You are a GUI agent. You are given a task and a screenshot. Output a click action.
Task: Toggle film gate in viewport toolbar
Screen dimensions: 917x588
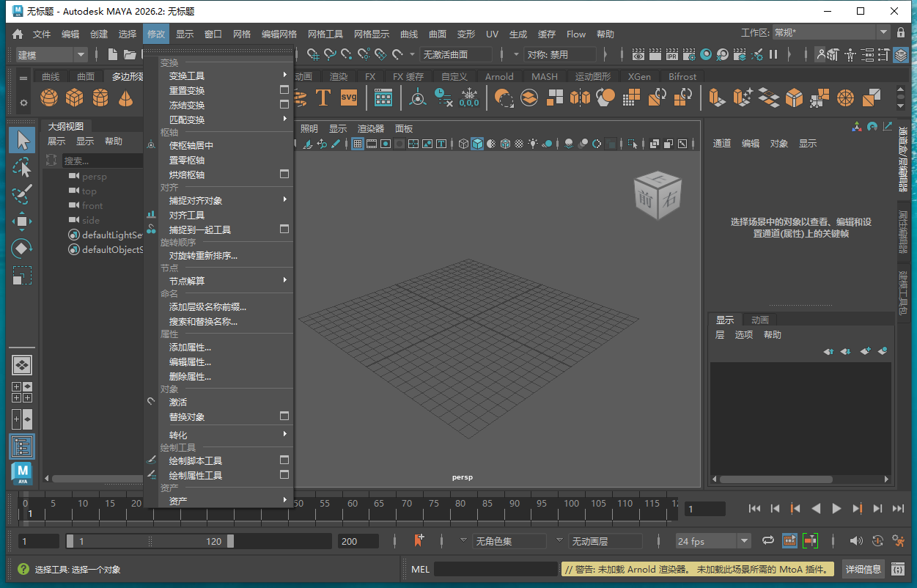(x=372, y=144)
